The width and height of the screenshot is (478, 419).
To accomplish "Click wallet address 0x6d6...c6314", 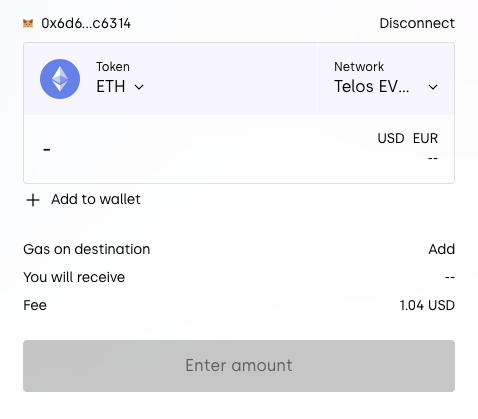I will click(x=86, y=23).
